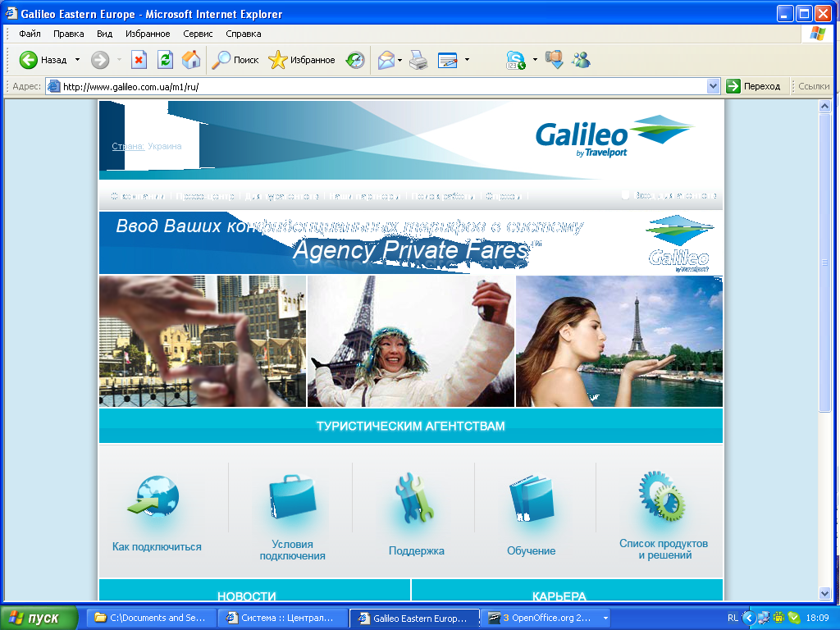Open the Back history dropdown arrow
This screenshot has height=630, width=840.
77,59
